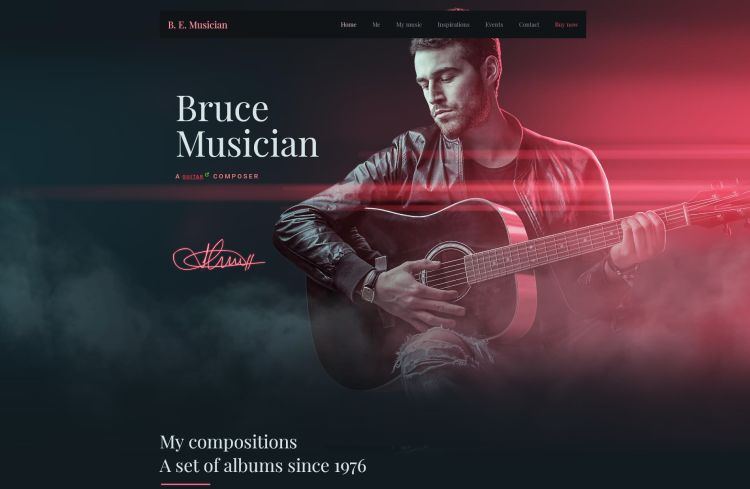Click the pink underline below the albums heading
Screen dimensions: 750x489
coord(186,484)
